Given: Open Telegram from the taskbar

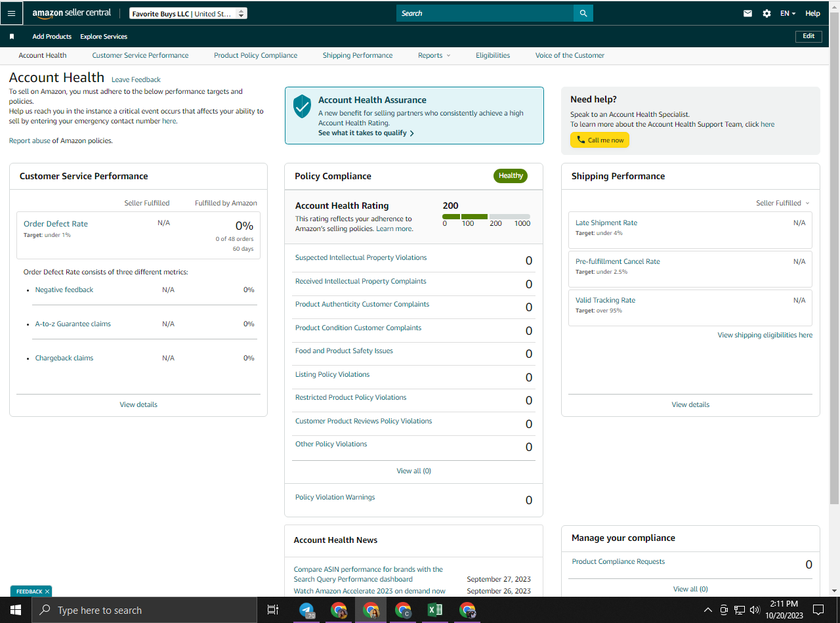Looking at the screenshot, I should (306, 610).
